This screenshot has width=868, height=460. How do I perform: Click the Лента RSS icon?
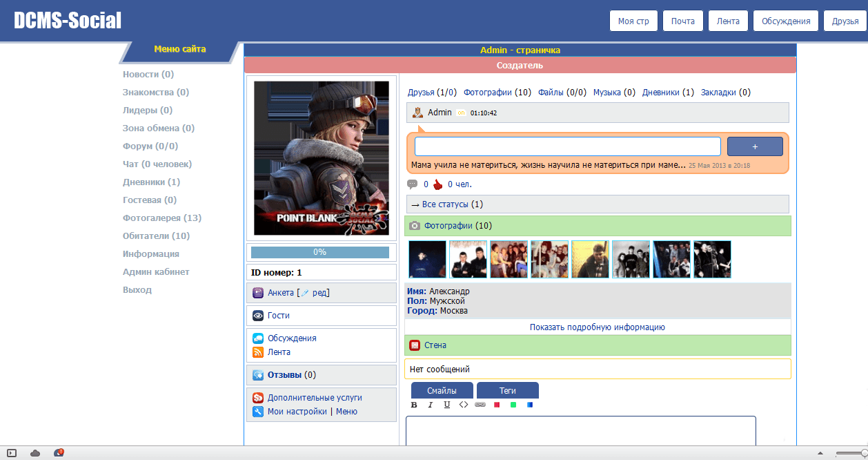[x=258, y=352]
